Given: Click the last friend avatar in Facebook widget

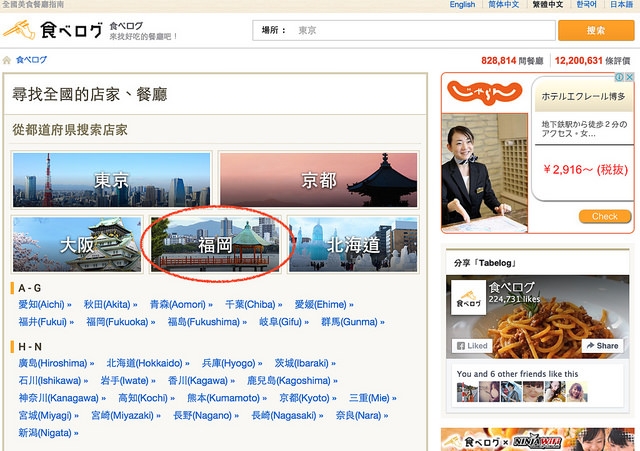Looking at the screenshot, I should 577,392.
